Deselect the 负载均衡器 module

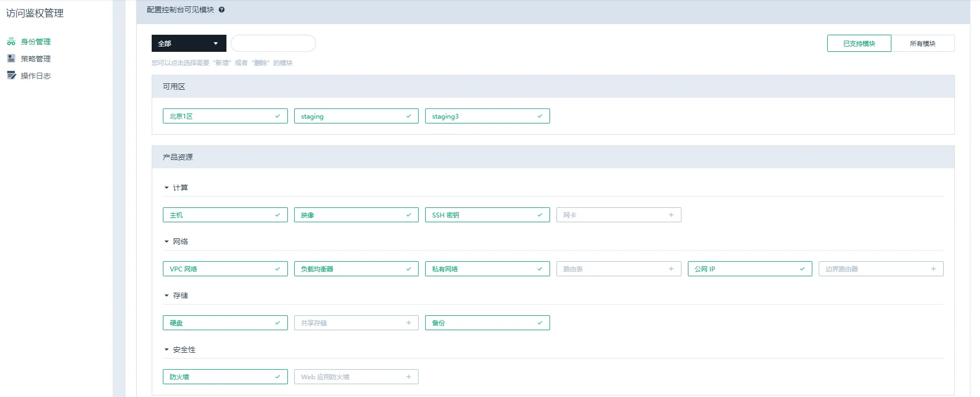coord(356,269)
